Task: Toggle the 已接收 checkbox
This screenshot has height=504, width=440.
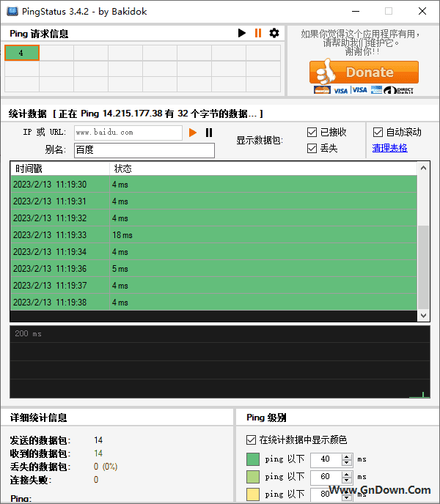Action: click(x=312, y=132)
